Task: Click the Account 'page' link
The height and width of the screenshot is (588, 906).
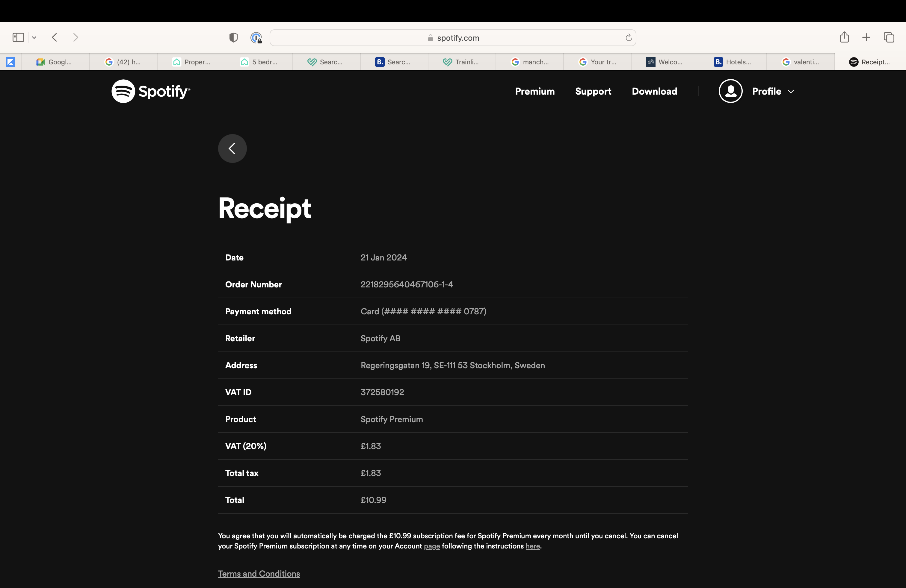Action: click(432, 546)
